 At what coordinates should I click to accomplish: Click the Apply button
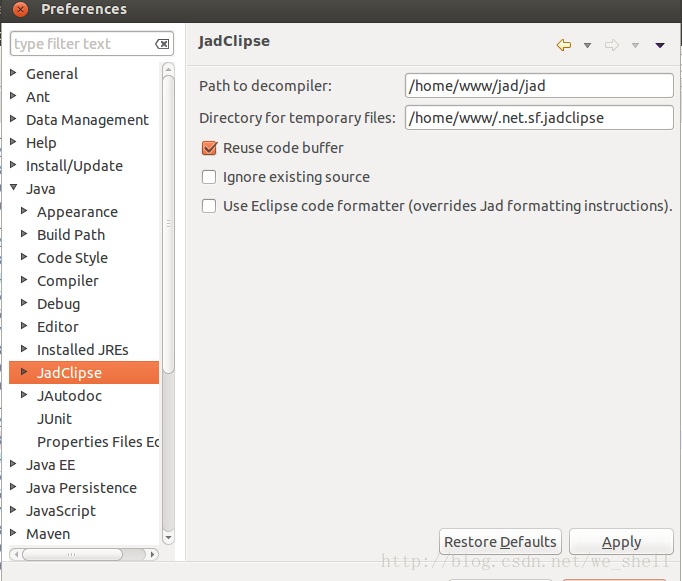pos(621,542)
